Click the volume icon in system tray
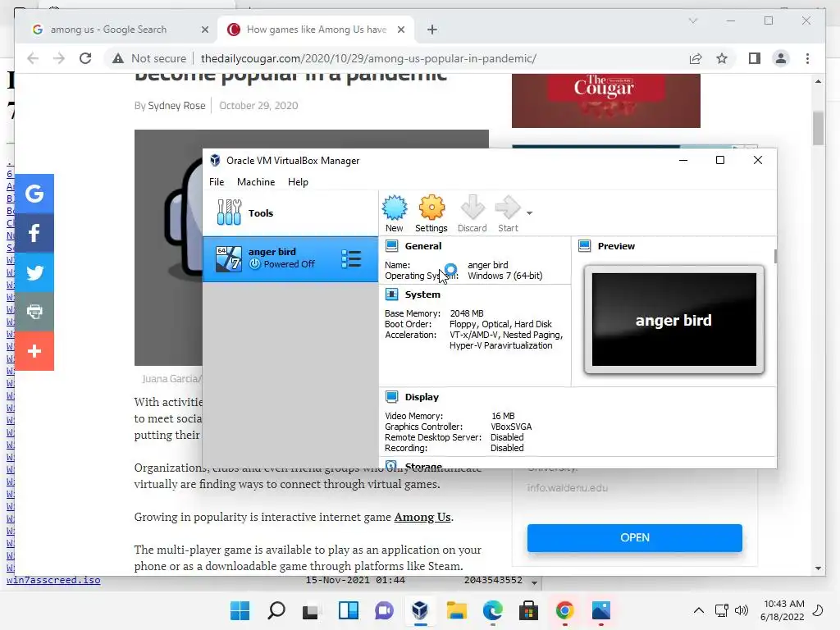The image size is (840, 630). [x=742, y=610]
